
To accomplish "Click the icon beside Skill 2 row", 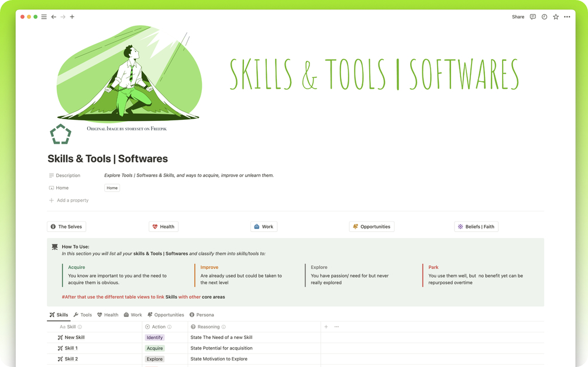I will point(60,359).
